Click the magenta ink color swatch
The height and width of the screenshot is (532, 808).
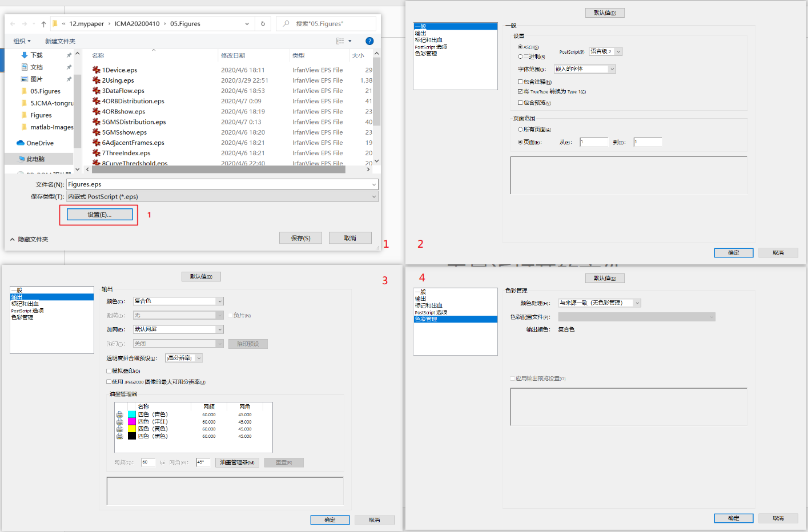coord(132,422)
